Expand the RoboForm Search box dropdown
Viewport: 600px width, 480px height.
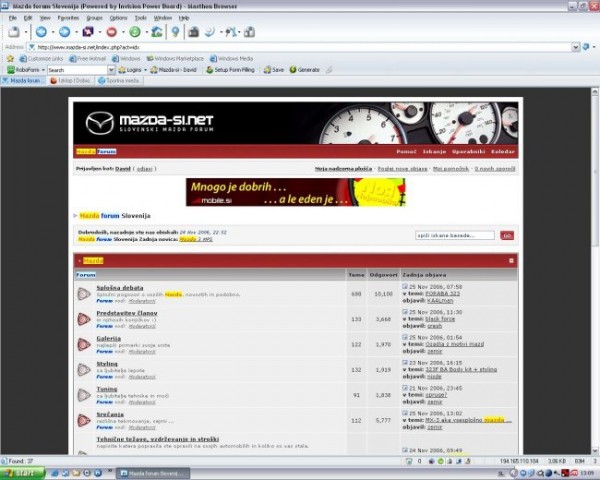tap(111, 70)
